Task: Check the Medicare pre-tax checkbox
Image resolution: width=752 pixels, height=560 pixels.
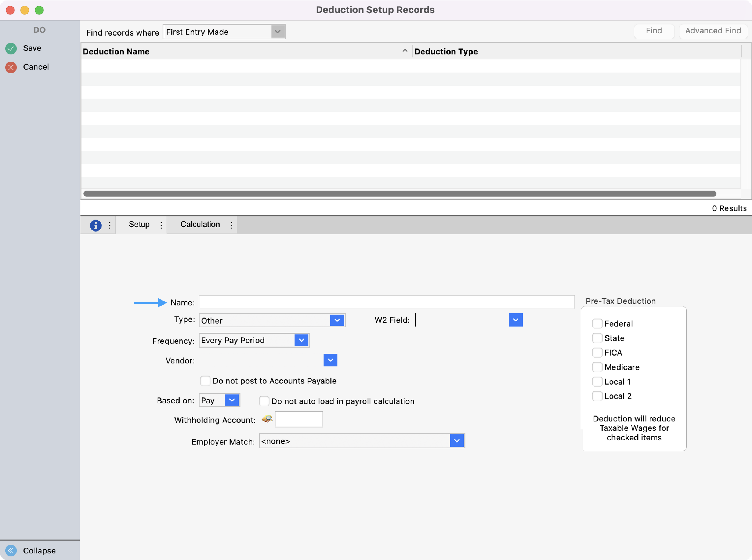Action: (597, 367)
